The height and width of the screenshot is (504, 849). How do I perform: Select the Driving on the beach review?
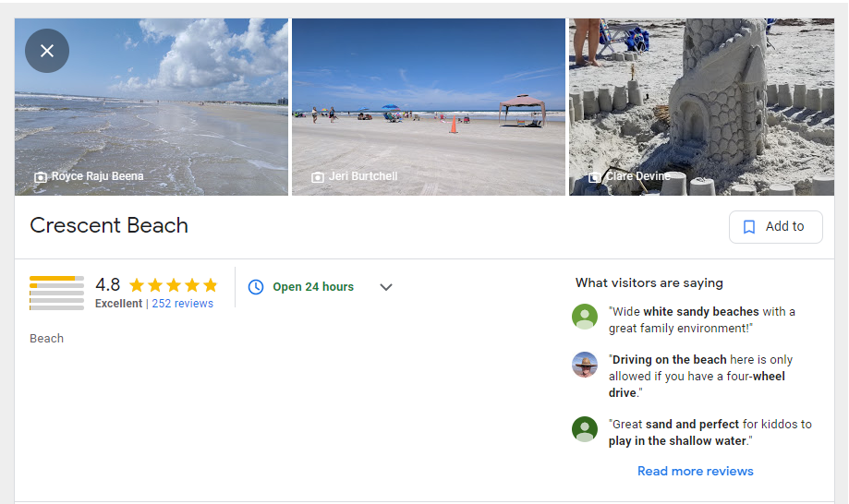[x=700, y=376]
